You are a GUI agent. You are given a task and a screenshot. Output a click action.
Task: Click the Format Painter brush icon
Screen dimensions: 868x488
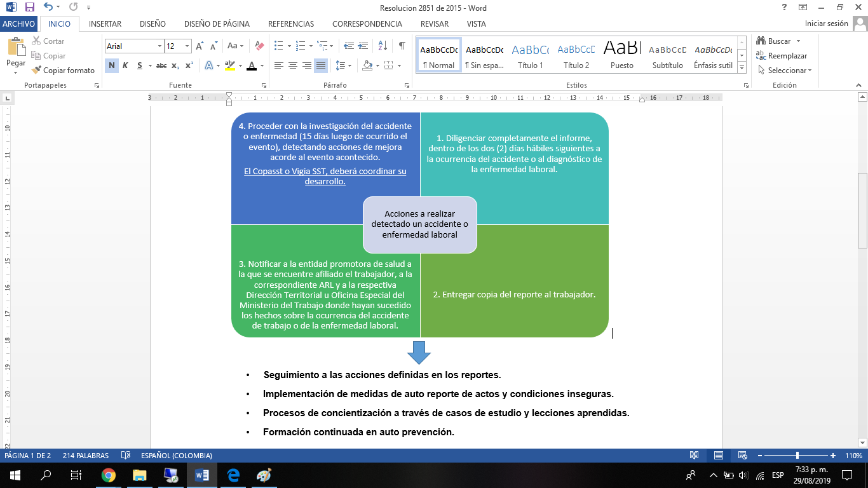pos(37,71)
